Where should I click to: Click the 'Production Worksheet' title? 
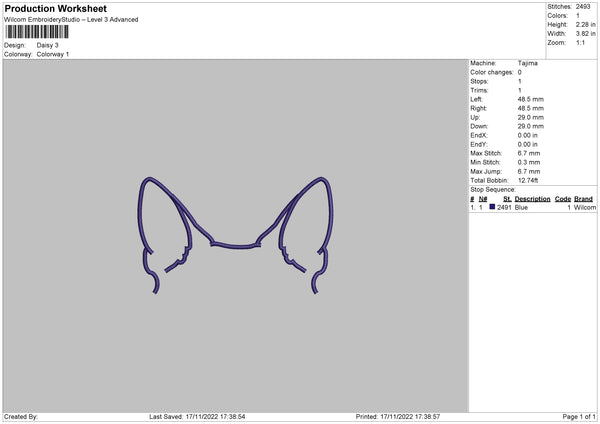point(55,8)
